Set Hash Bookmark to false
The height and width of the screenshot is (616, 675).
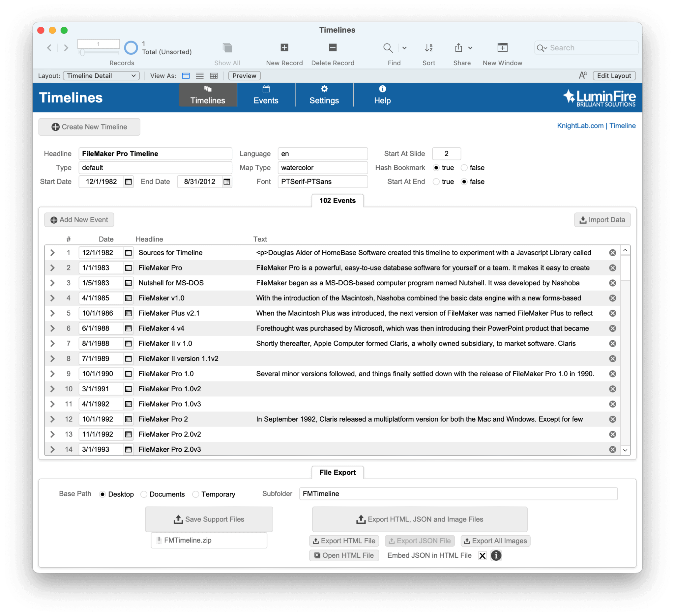(x=464, y=167)
